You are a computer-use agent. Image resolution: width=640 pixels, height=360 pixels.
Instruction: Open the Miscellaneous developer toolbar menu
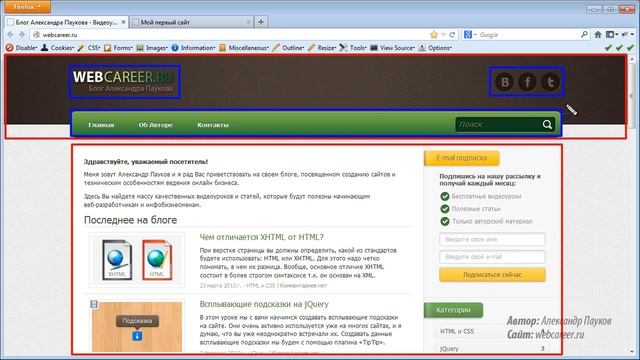[x=244, y=48]
